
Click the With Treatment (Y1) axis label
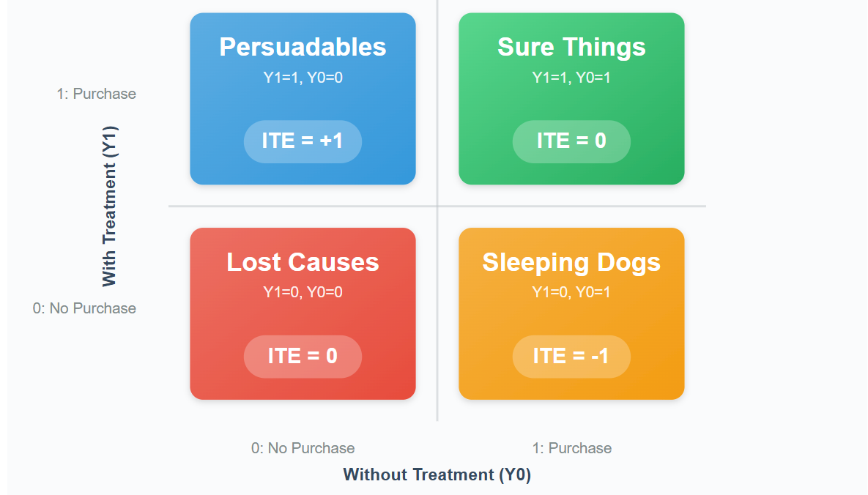[x=109, y=206]
